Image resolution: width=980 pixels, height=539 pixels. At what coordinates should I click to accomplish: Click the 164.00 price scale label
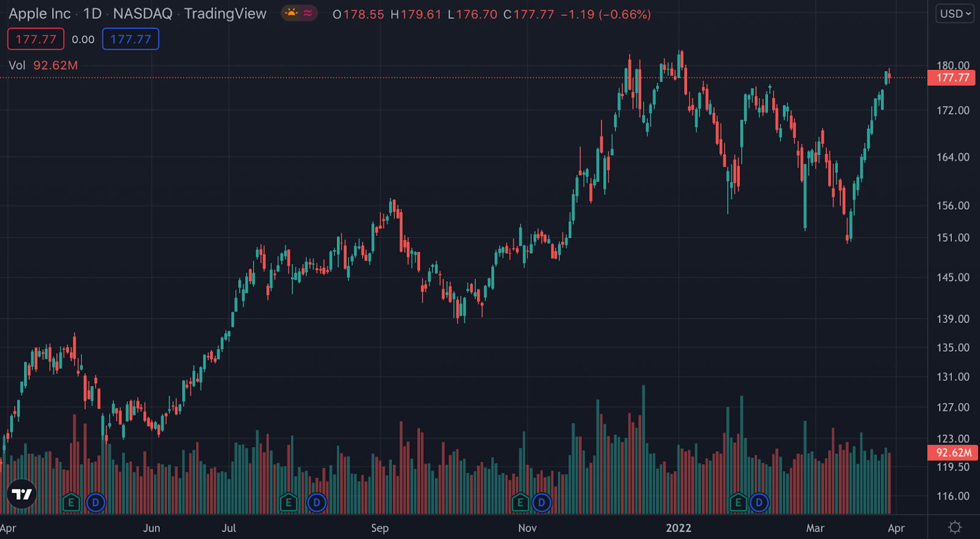pyautogui.click(x=953, y=157)
